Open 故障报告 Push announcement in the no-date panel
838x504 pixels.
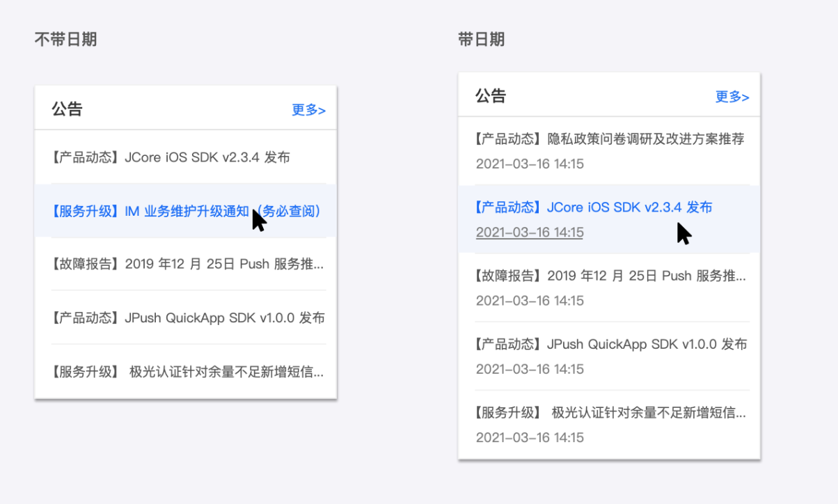pos(187,265)
